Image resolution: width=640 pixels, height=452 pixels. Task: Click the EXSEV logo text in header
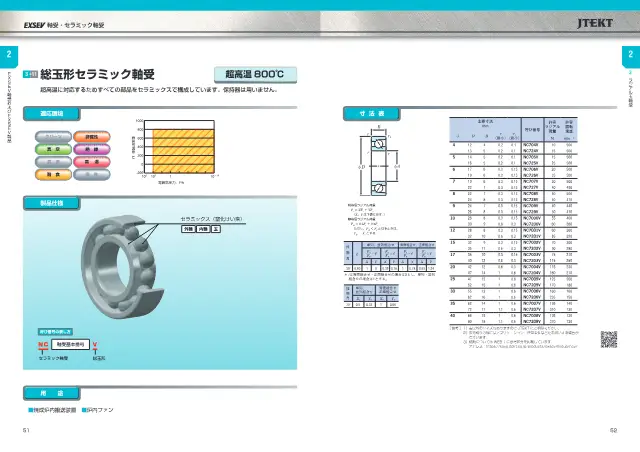click(x=34, y=25)
